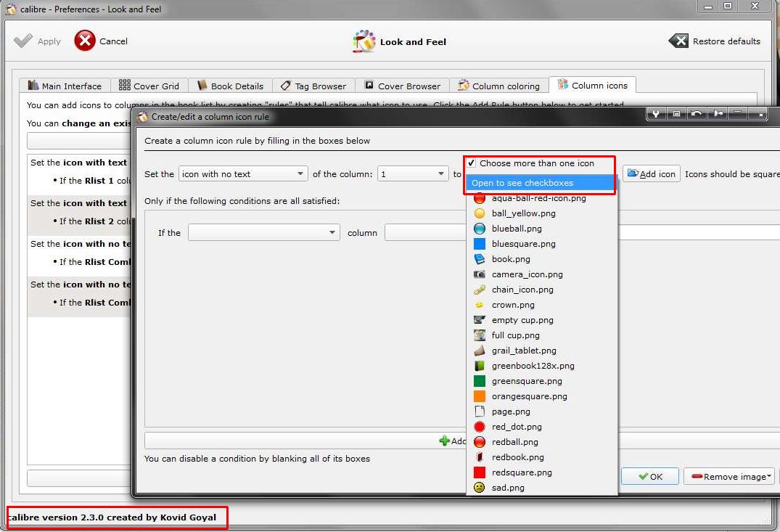Click Restore defaults
The height and width of the screenshot is (532, 780).
pos(715,41)
